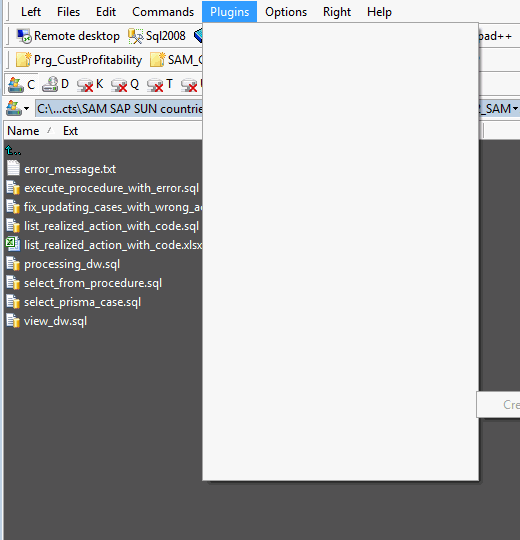Viewport: 520px width, 540px height.
Task: Sort files by Name column
Action: pos(23,131)
